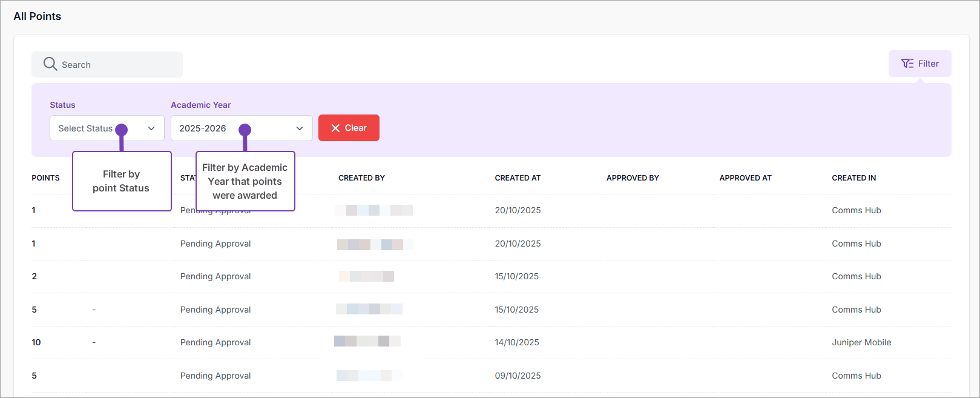Click the chevron arrow in Academic Year field

300,128
